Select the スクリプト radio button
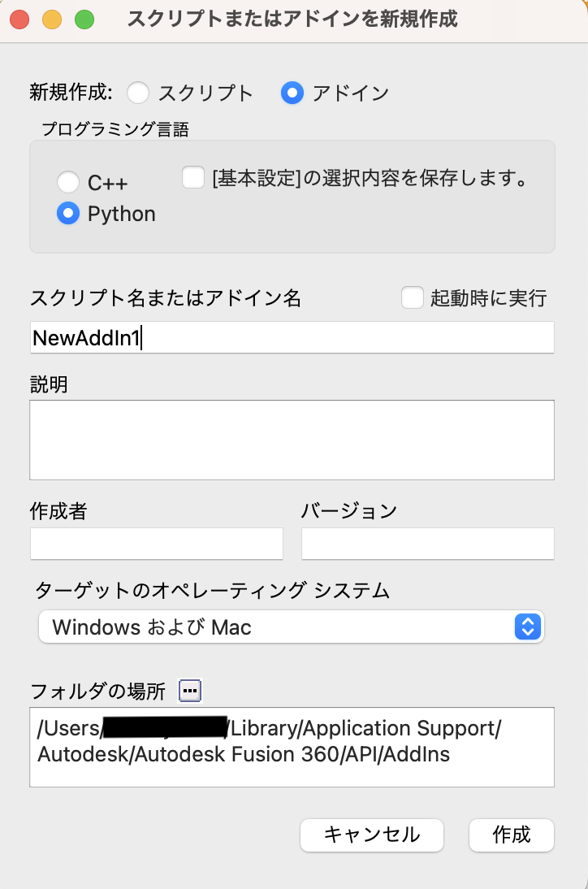Viewport: 588px width, 889px height. pyautogui.click(x=139, y=93)
